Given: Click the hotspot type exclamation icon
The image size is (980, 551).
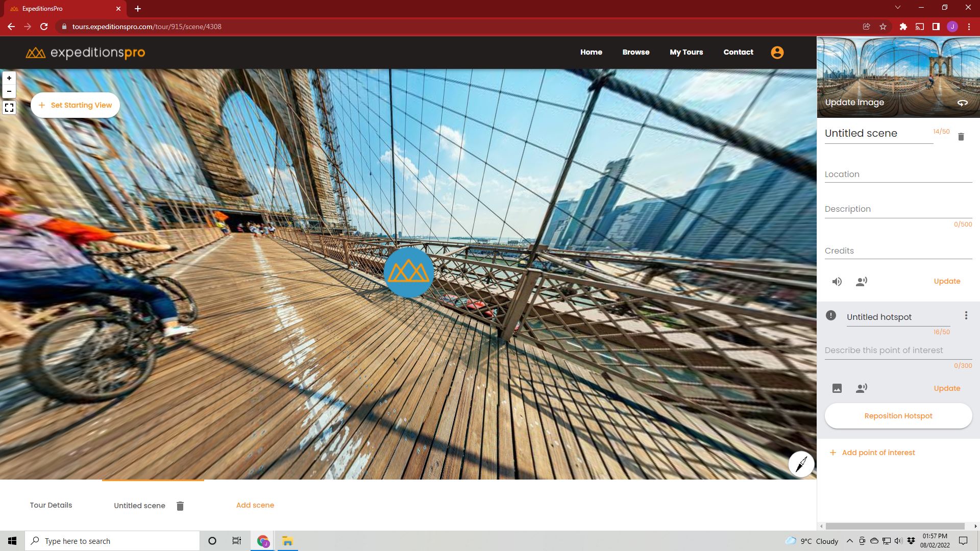Looking at the screenshot, I should pyautogui.click(x=831, y=316).
